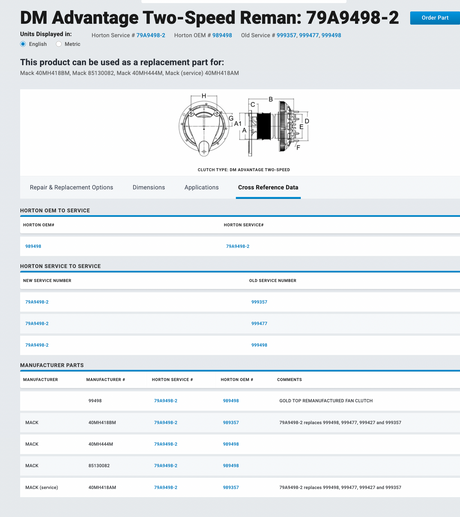460x517 pixels.
Task: Open old service number 999498 table link
Action: tap(259, 345)
